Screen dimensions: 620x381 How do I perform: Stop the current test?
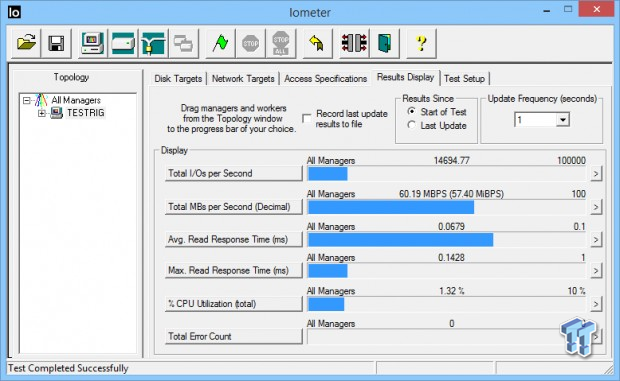tap(250, 43)
